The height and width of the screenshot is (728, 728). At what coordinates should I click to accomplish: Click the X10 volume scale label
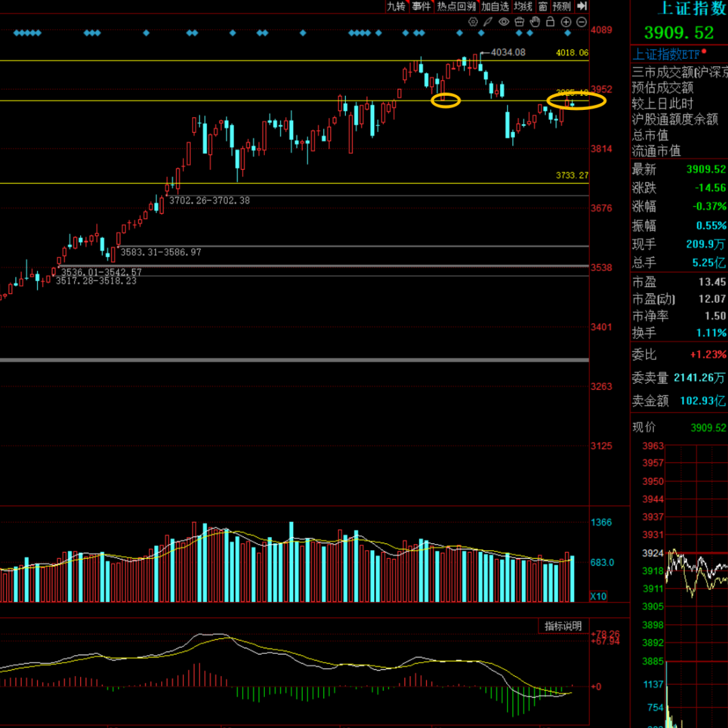click(x=598, y=597)
